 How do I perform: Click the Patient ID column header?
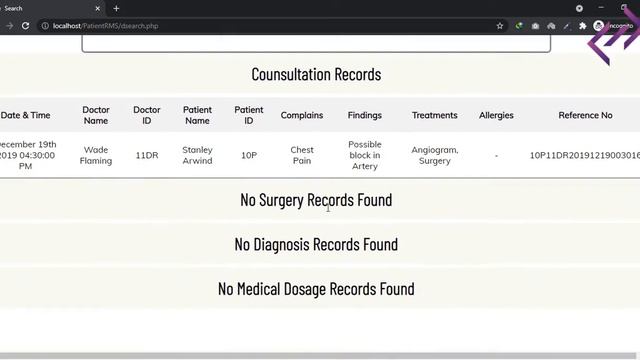(249, 115)
